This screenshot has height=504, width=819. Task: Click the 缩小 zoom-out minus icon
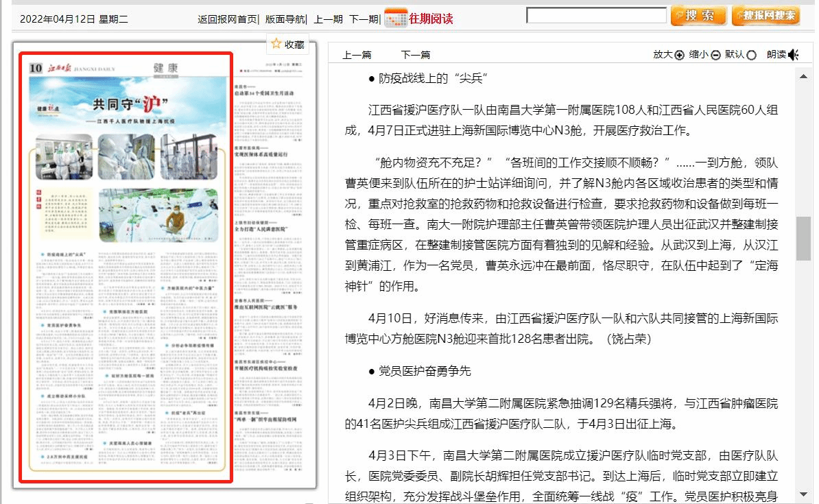click(x=715, y=54)
